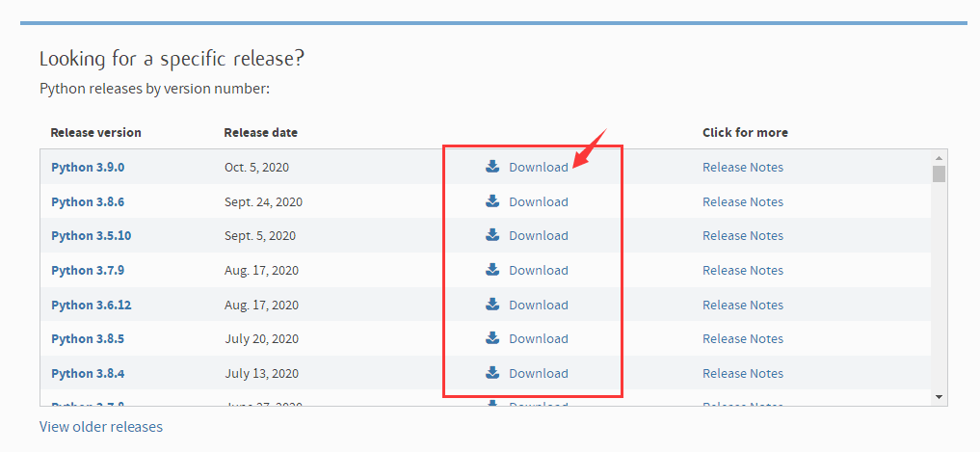This screenshot has height=452, width=980.
Task: Click Download text for Python 3.9.0
Action: (539, 168)
